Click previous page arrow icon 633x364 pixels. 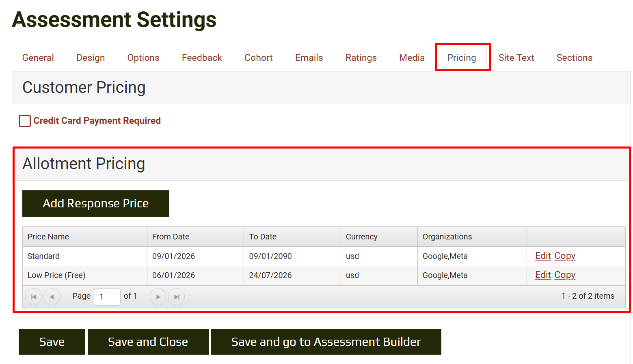click(52, 297)
